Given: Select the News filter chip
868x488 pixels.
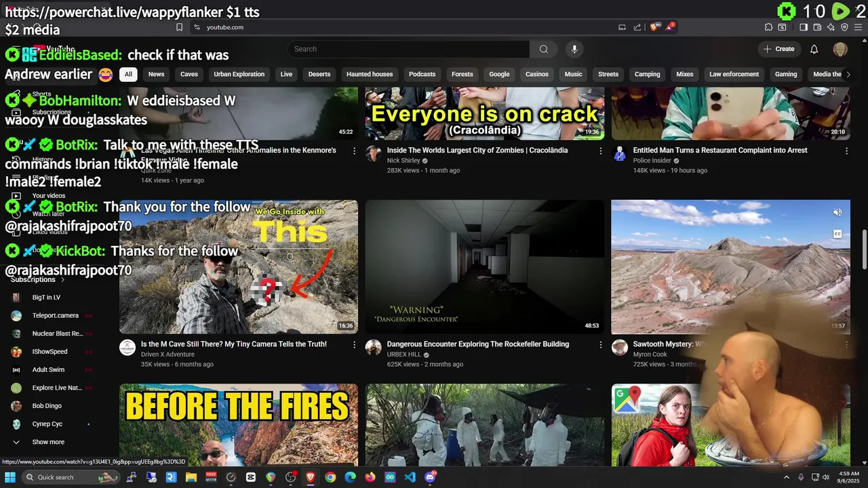Looking at the screenshot, I should pyautogui.click(x=156, y=74).
